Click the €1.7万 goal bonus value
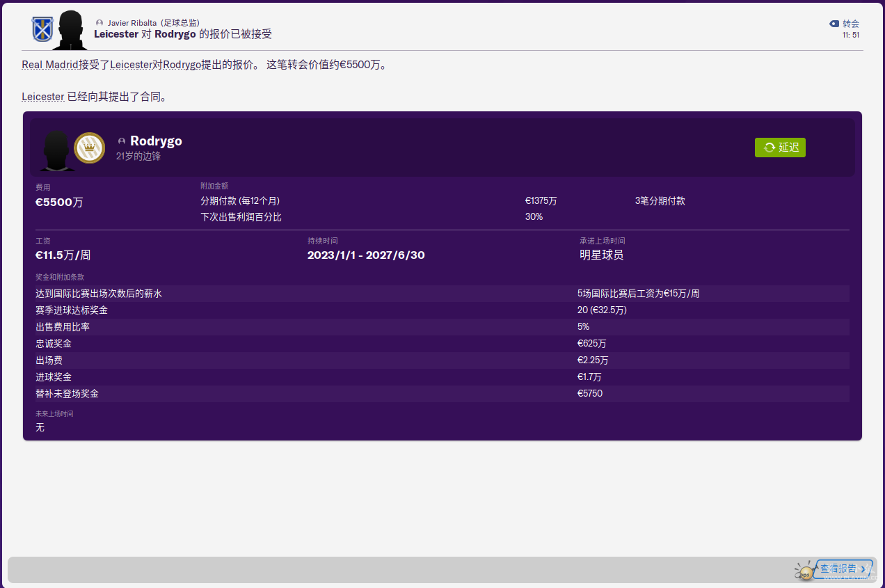 pos(589,377)
